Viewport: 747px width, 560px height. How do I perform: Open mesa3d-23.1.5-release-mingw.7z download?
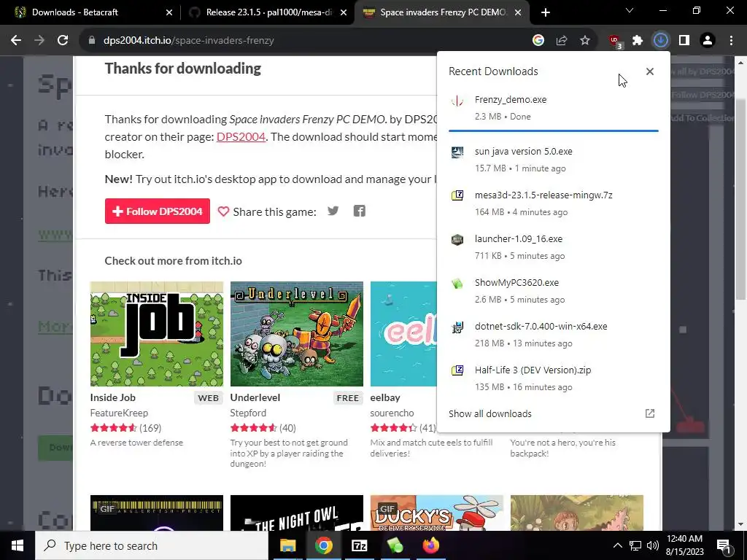click(553, 203)
